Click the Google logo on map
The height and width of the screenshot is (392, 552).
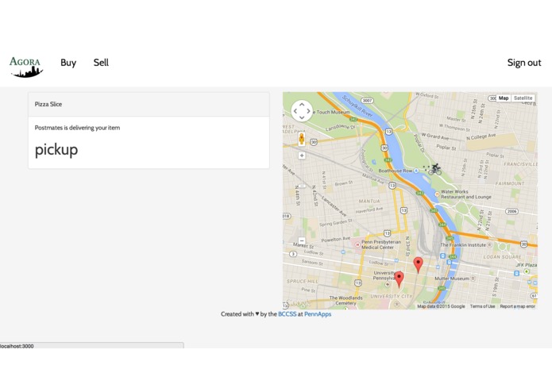point(299,302)
